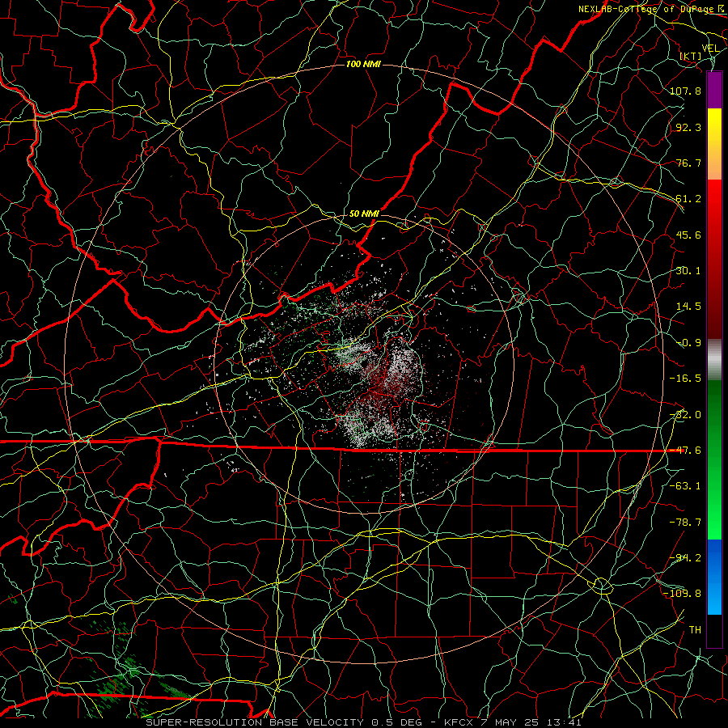
Task: Click the -109.8 velocity scale value
Action: [x=682, y=594]
